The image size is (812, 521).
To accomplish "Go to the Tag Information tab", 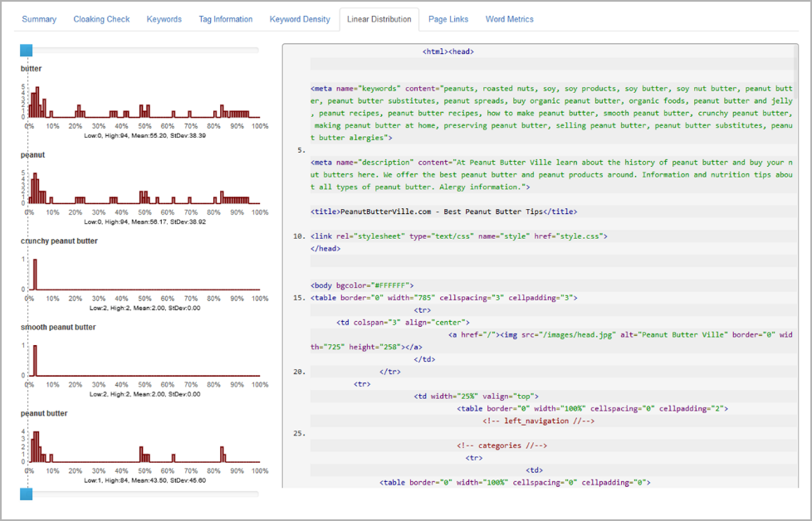I will (226, 19).
